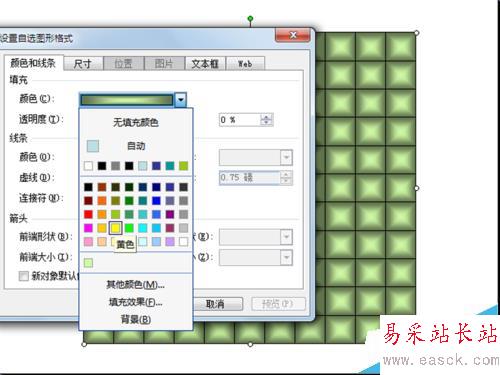This screenshot has height=375, width=500.
Task: Click the 预览 button
Action: pos(278,304)
